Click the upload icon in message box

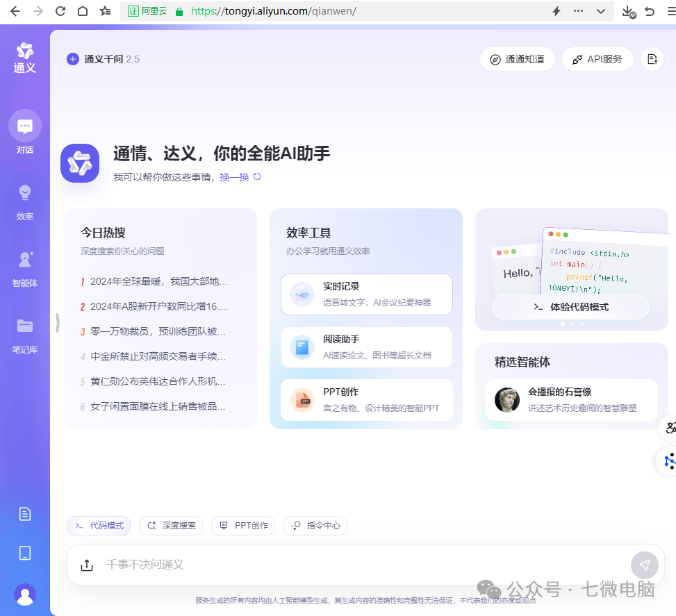pyautogui.click(x=86, y=565)
